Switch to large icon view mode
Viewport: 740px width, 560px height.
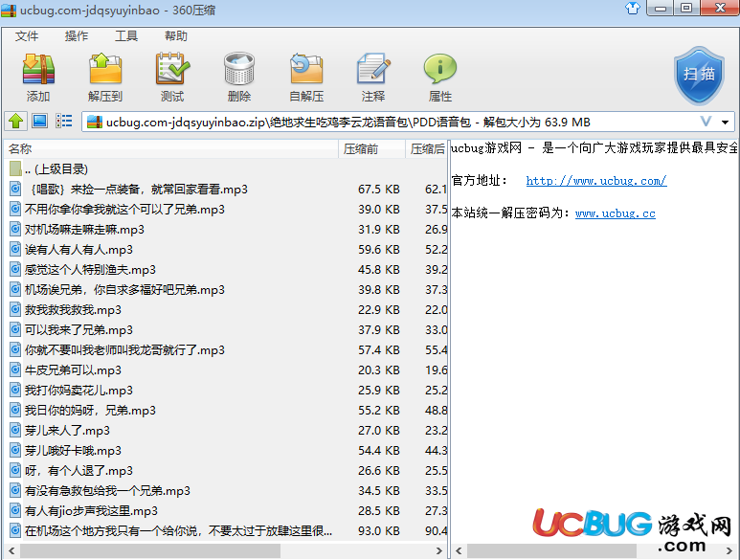[39, 122]
